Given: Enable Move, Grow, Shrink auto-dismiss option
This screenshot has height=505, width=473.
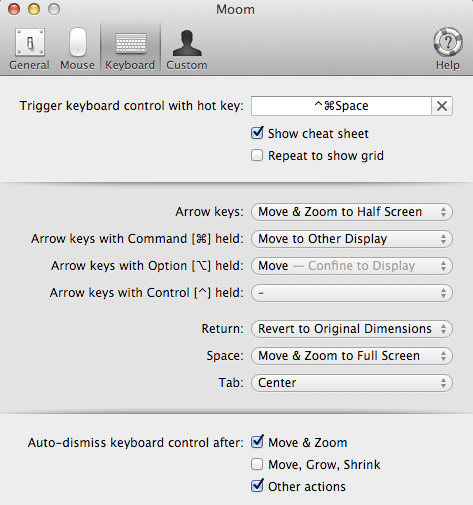Looking at the screenshot, I should click(x=257, y=464).
